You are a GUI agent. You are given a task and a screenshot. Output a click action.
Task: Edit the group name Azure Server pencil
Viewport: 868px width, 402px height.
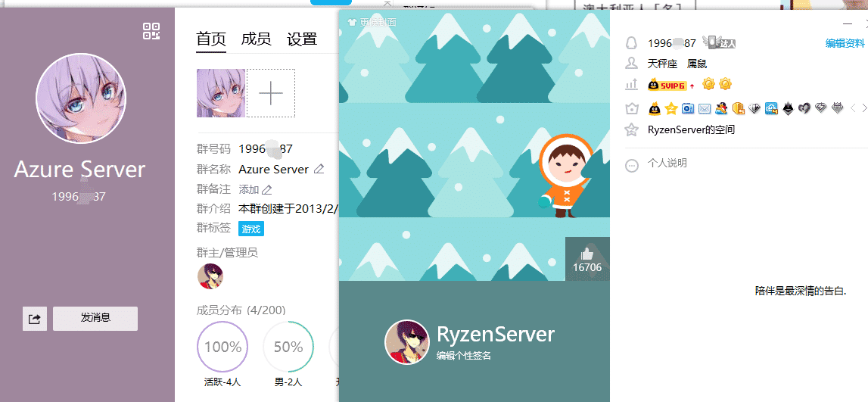319,169
